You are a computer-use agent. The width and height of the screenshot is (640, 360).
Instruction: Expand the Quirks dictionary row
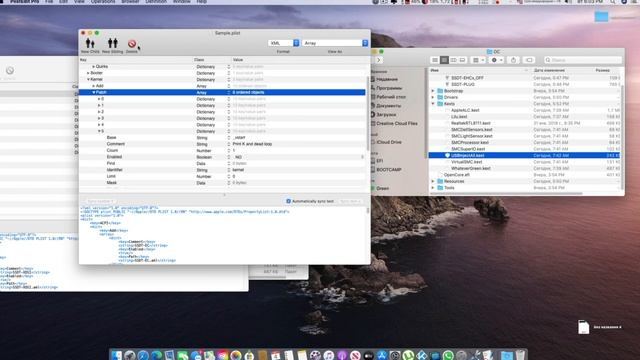(x=93, y=67)
